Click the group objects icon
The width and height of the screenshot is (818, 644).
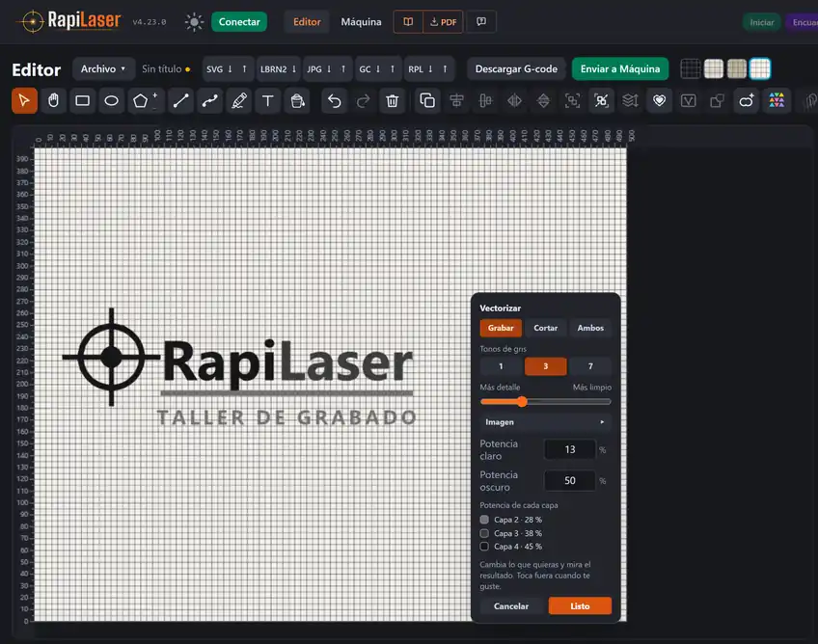coord(572,100)
